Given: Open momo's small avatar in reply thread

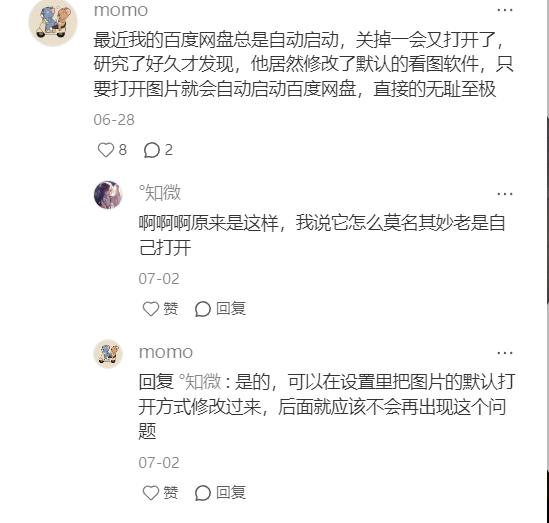Looking at the screenshot, I should 108,354.
